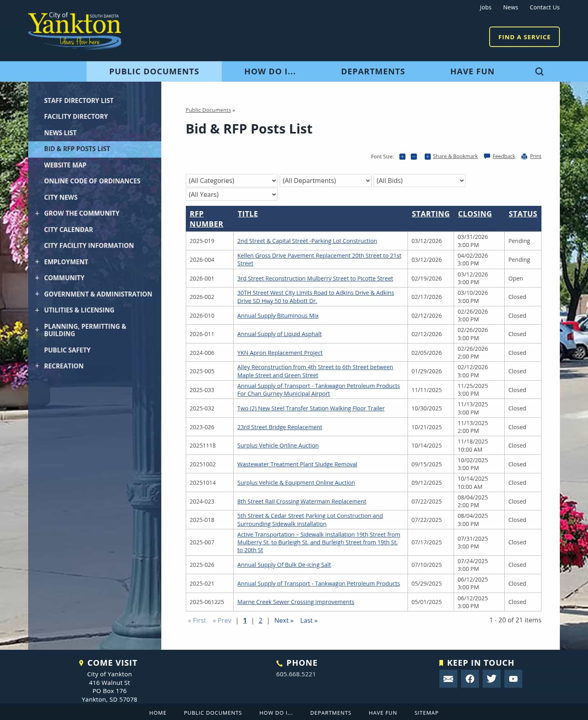Viewport: 588px width, 720px height.
Task: Open Sitemap link in footer
Action: [x=426, y=713]
